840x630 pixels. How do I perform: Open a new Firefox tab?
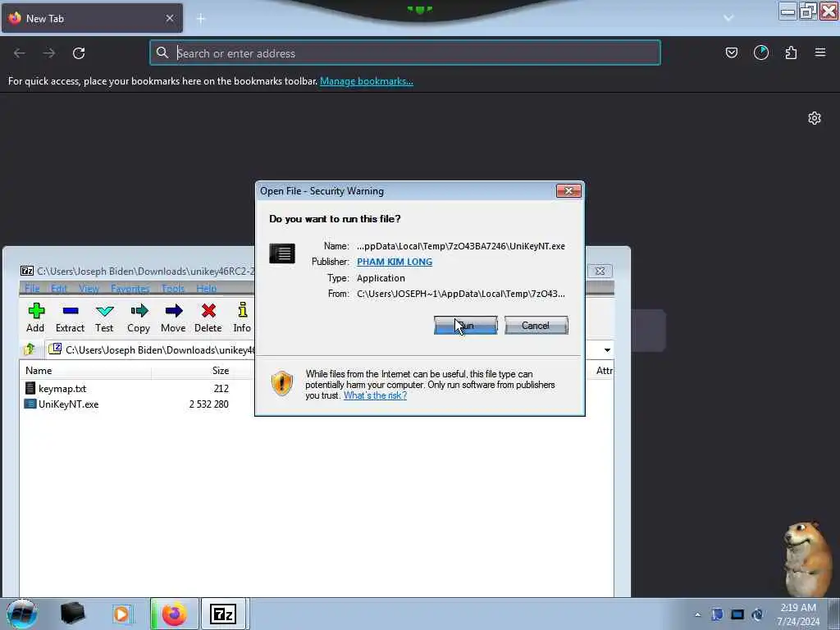coord(201,19)
